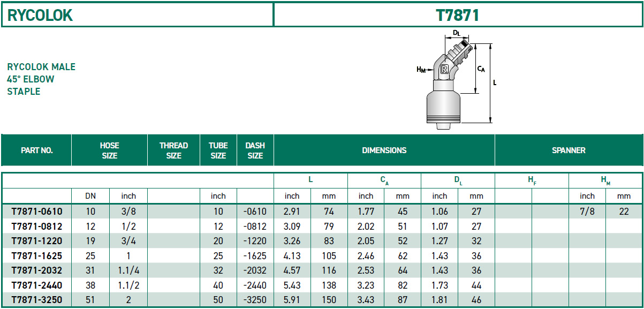Click the THREAD SIZE column header
644x309 pixels.
point(174,150)
